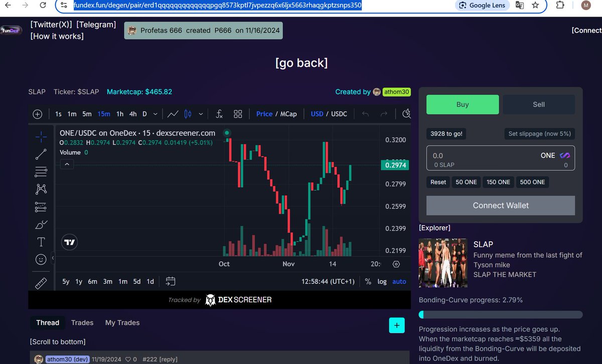Open chart axis settings gear icon
Viewport: 602px width, 364px height.
click(396, 264)
